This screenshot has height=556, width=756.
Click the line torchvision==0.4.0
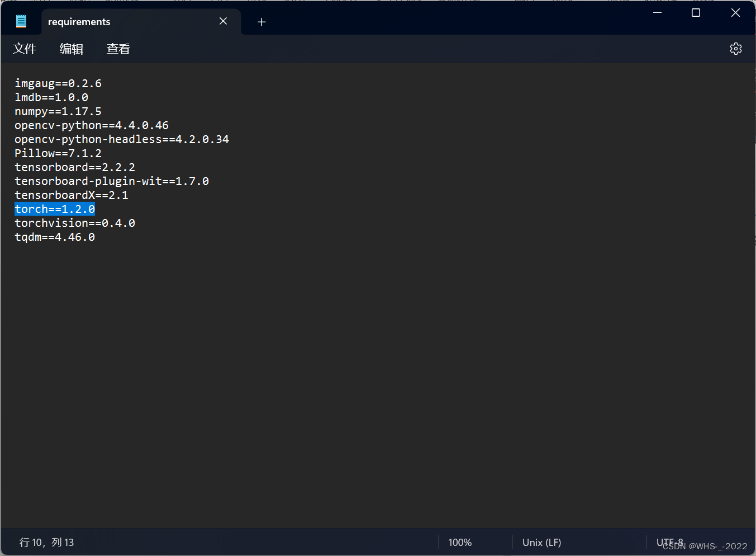[75, 223]
